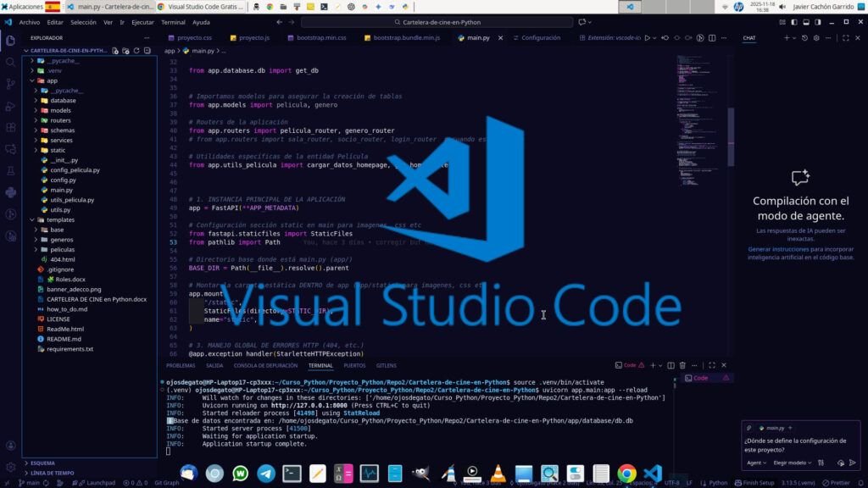Viewport: 868px width, 488px height.
Task: Run the Python file with play icon
Action: (x=648, y=38)
